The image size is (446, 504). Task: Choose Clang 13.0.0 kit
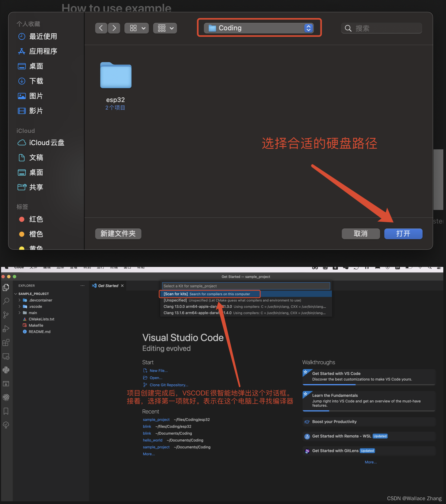(246, 307)
